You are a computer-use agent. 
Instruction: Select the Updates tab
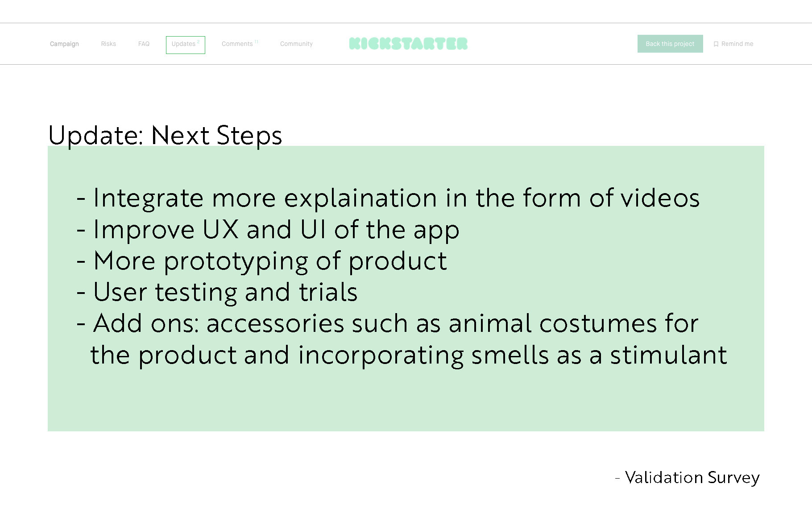coord(186,45)
